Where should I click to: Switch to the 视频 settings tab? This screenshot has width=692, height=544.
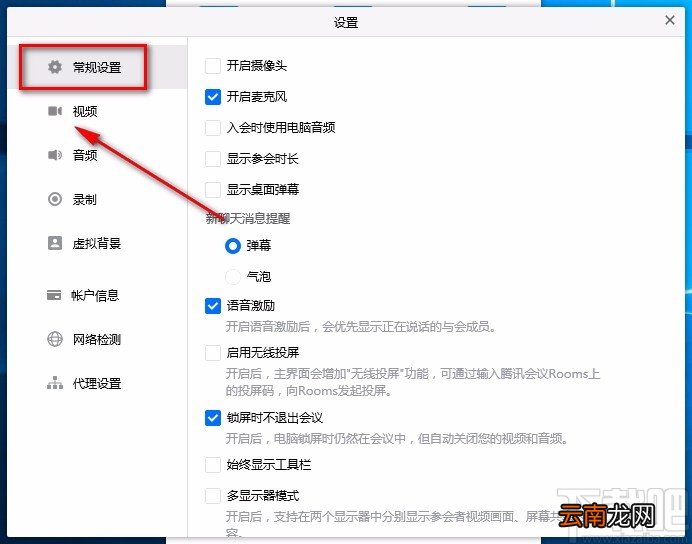pyautogui.click(x=85, y=111)
